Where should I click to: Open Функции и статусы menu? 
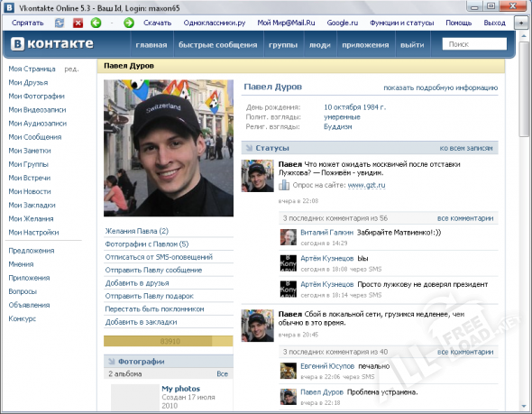402,23
